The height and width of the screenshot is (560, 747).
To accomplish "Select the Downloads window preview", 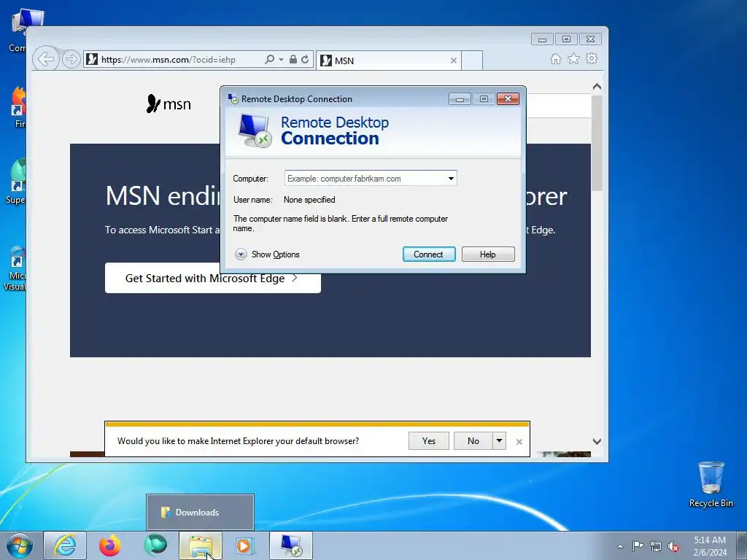I will click(x=200, y=513).
